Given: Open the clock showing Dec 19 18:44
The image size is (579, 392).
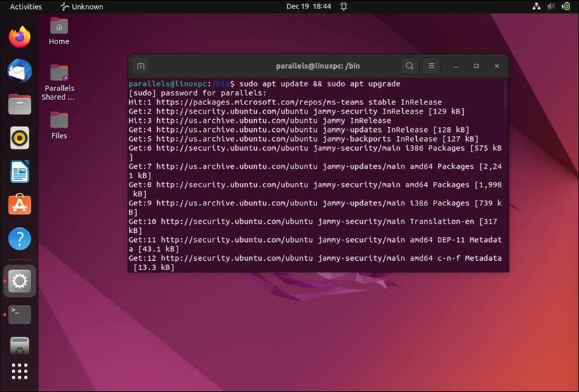Looking at the screenshot, I should (309, 6).
